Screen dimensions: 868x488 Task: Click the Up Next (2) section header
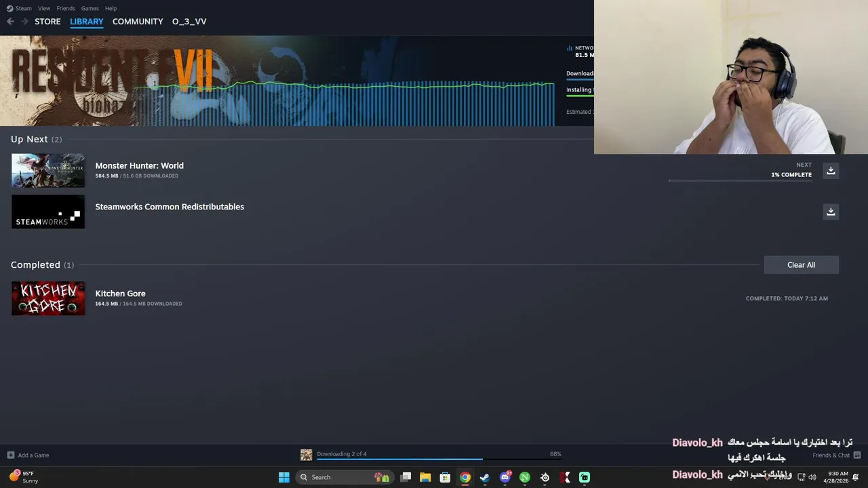[36, 139]
